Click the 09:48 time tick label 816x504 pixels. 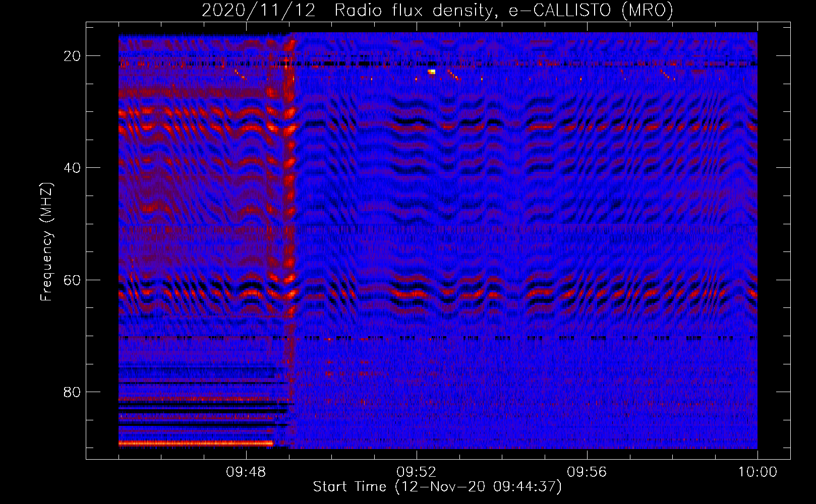click(x=246, y=472)
